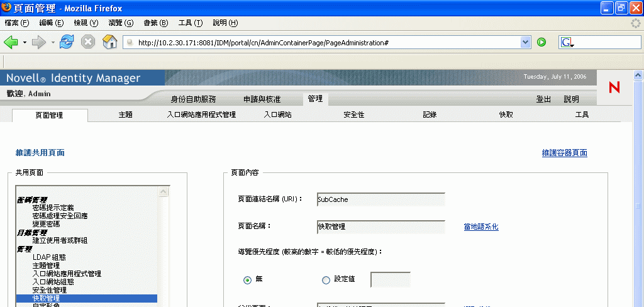Viewport: 644px width, 307px height.
Task: Reload the page with the blue refresh icon
Action: click(x=67, y=42)
